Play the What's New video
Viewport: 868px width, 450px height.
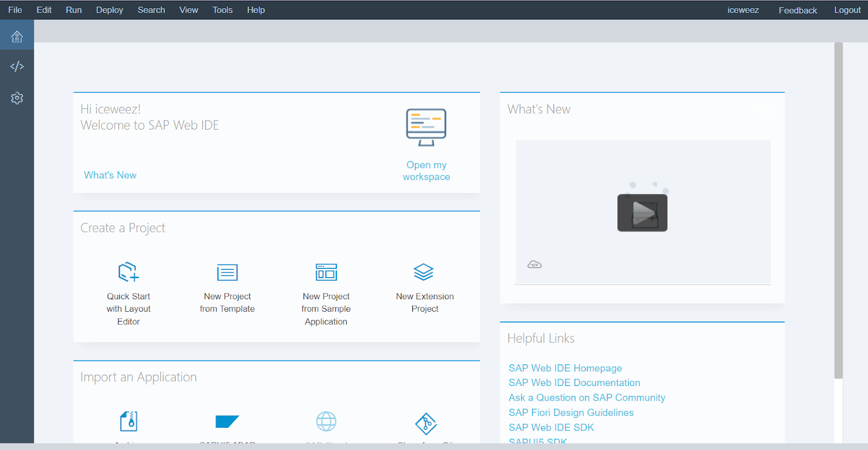click(x=642, y=213)
